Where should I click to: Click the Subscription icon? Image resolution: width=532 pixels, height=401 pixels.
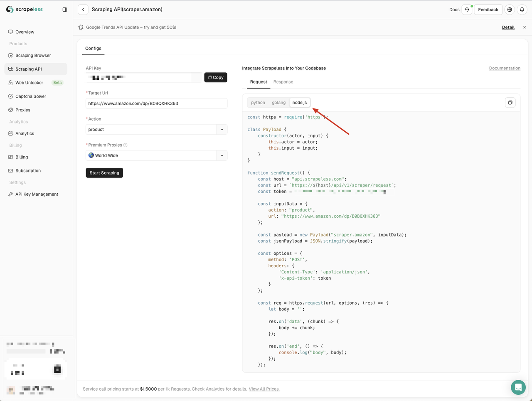coord(10,171)
